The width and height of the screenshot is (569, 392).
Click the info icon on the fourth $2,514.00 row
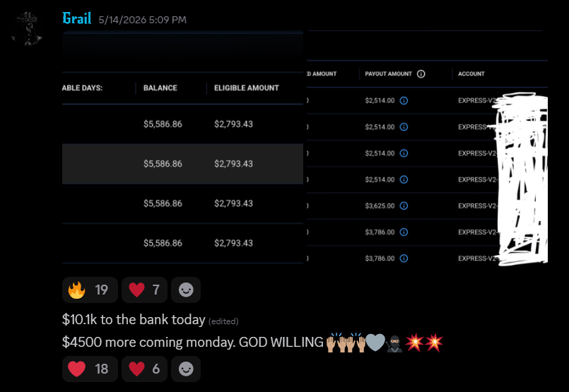coord(404,179)
